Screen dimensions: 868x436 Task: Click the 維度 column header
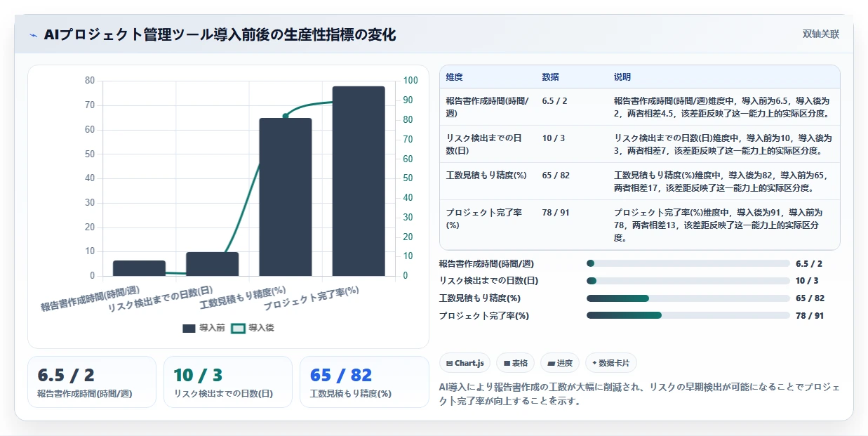pos(454,77)
